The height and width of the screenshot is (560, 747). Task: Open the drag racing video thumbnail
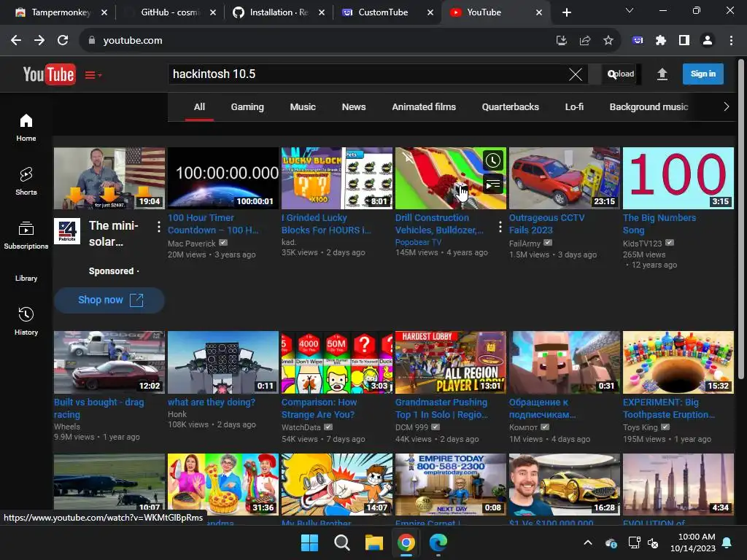pos(109,362)
